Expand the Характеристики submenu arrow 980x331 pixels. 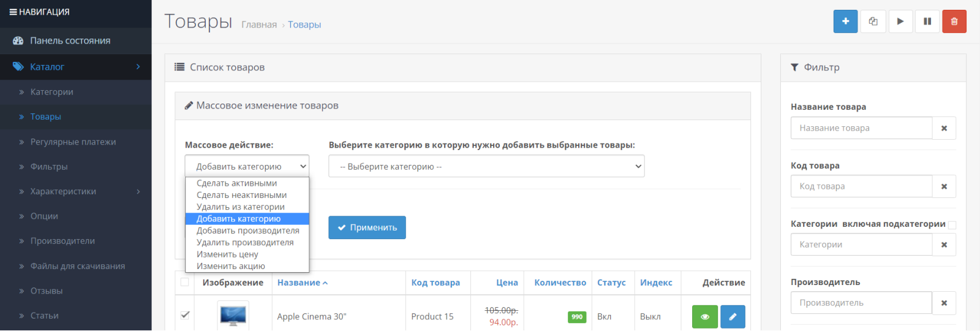click(x=138, y=191)
